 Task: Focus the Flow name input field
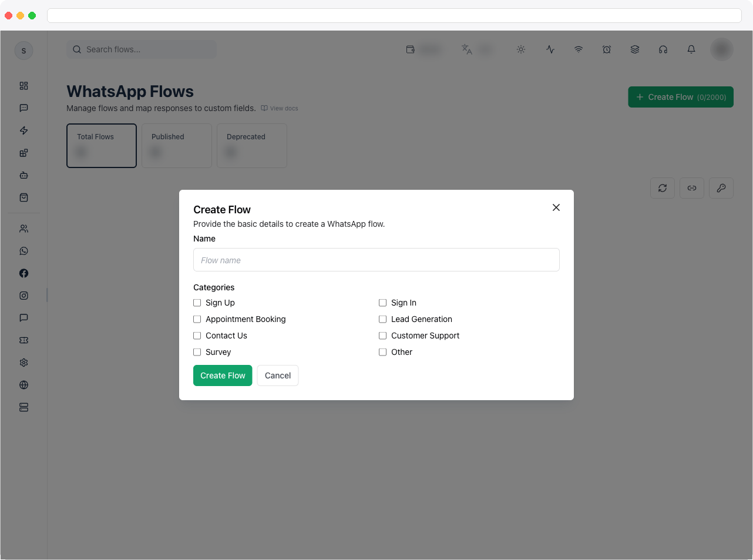376,260
